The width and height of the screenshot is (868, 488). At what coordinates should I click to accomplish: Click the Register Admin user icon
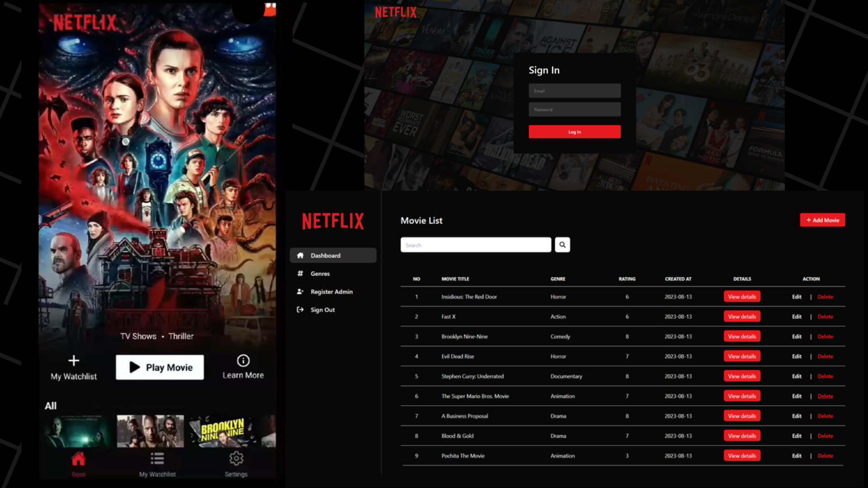coord(300,291)
